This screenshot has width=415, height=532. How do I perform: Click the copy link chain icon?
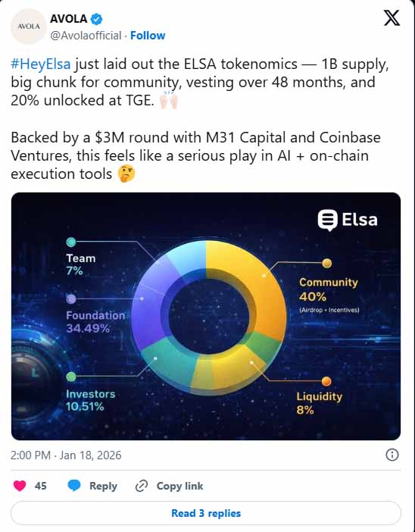pyautogui.click(x=141, y=487)
